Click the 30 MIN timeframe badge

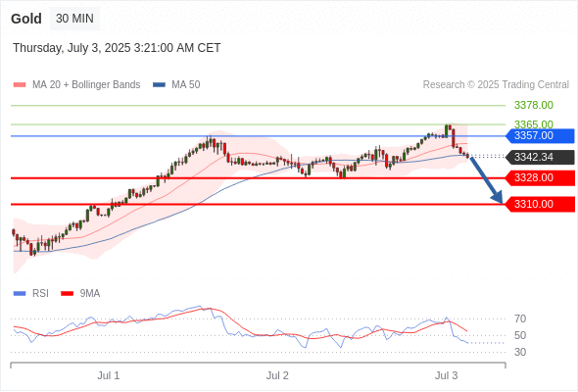click(x=74, y=19)
